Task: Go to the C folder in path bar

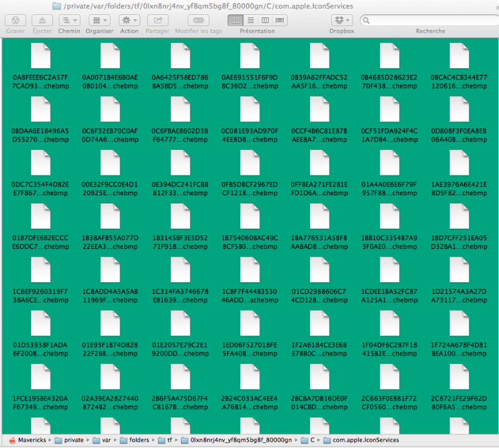Action: click(x=308, y=440)
